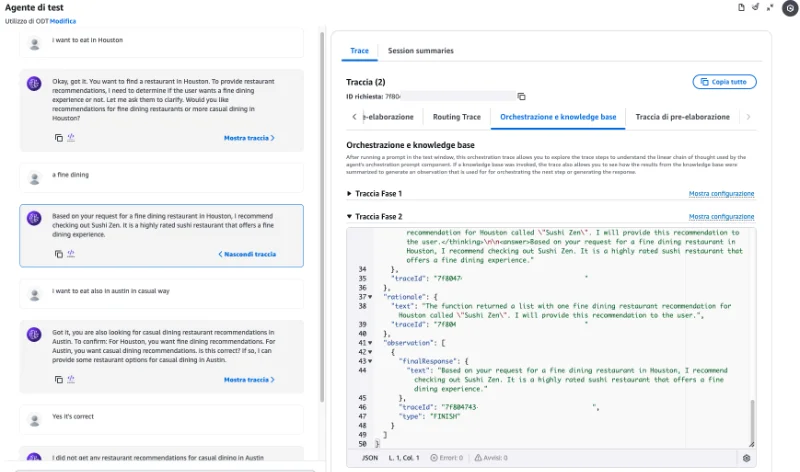Viewport: 800px width, 472px height.
Task: Click the user avatar beside 'a fine dining'
Action: [x=35, y=178]
